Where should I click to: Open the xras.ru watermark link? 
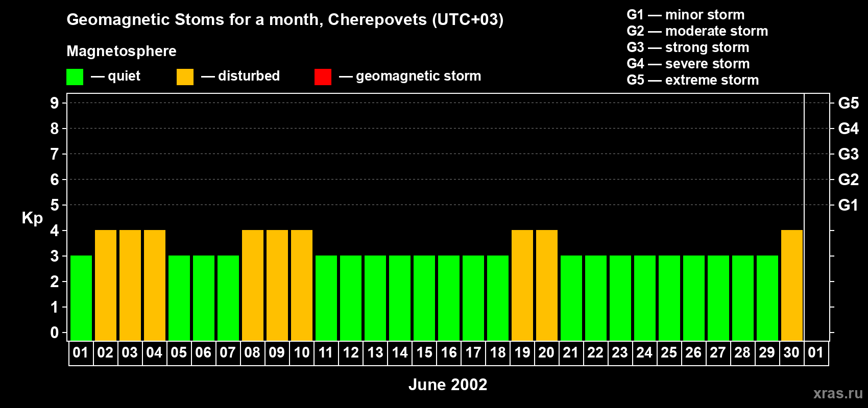tap(837, 393)
